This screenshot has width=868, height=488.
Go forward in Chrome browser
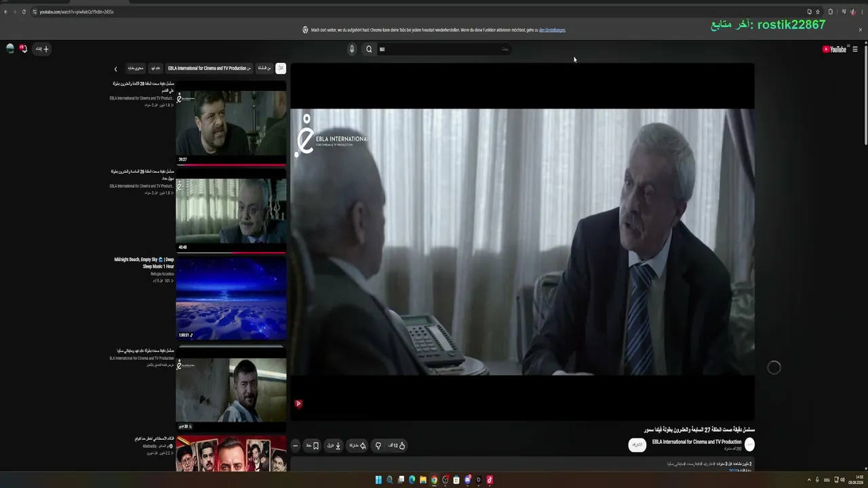pyautogui.click(x=14, y=12)
